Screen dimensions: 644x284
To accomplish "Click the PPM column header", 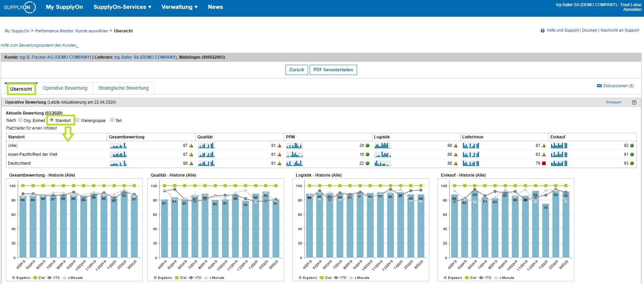I will point(290,137).
